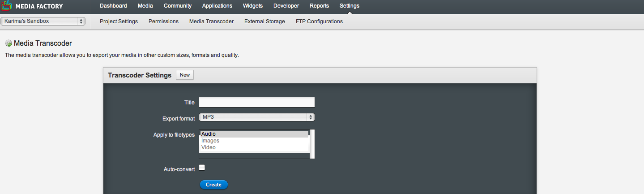Open the External Storage page
This screenshot has height=194, width=644.
tap(264, 22)
